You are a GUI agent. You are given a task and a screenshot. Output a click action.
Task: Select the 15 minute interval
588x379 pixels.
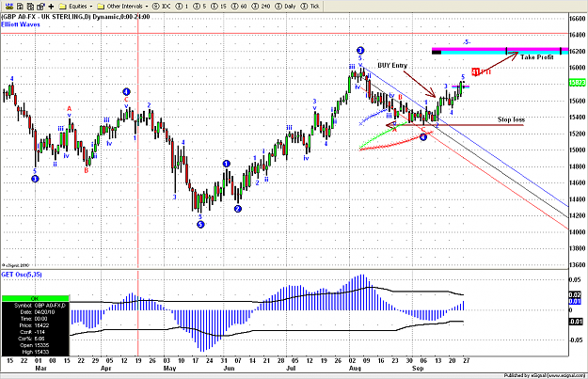tap(218, 6)
